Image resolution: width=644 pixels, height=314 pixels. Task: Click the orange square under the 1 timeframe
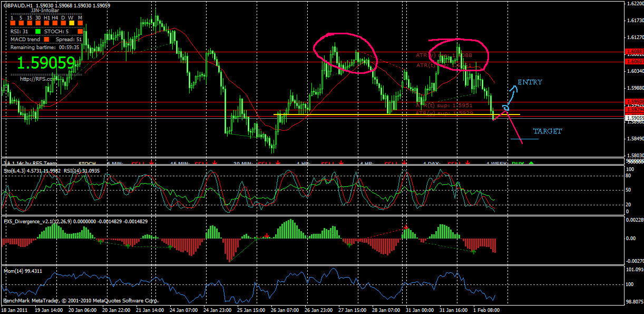14,24
